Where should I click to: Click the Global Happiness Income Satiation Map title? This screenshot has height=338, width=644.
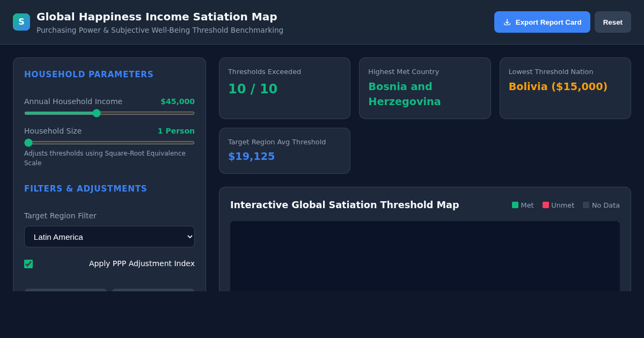click(157, 17)
